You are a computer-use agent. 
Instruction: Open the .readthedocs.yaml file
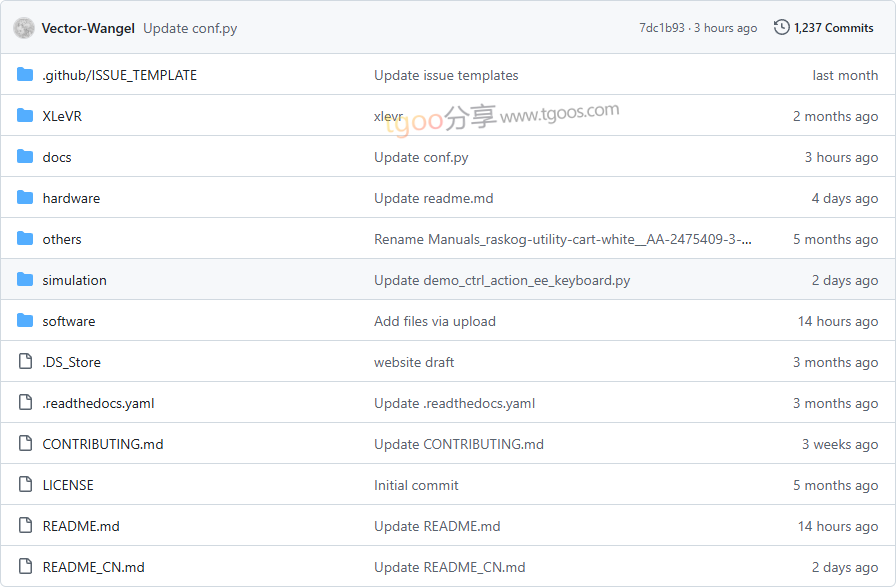[x=98, y=403]
